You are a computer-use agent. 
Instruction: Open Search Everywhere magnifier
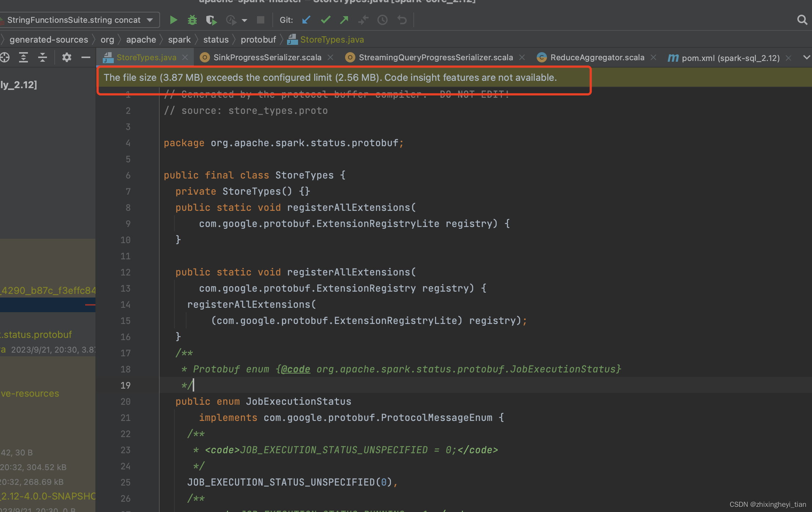pos(802,20)
